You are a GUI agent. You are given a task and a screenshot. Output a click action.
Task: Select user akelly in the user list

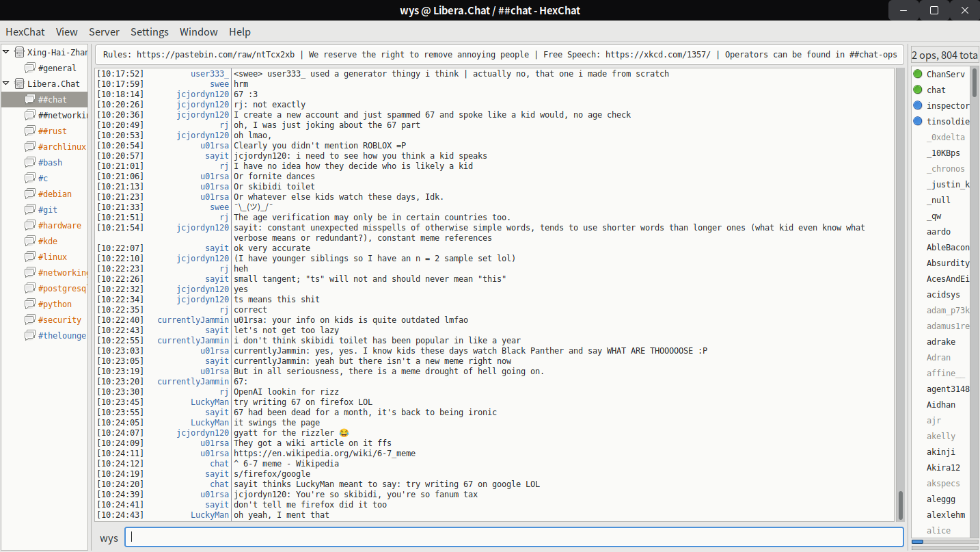tap(941, 436)
